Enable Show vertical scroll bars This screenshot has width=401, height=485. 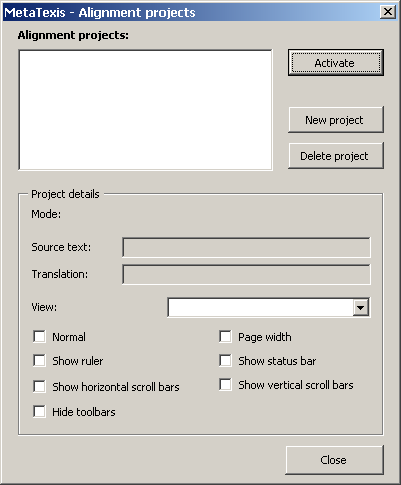(x=225, y=385)
